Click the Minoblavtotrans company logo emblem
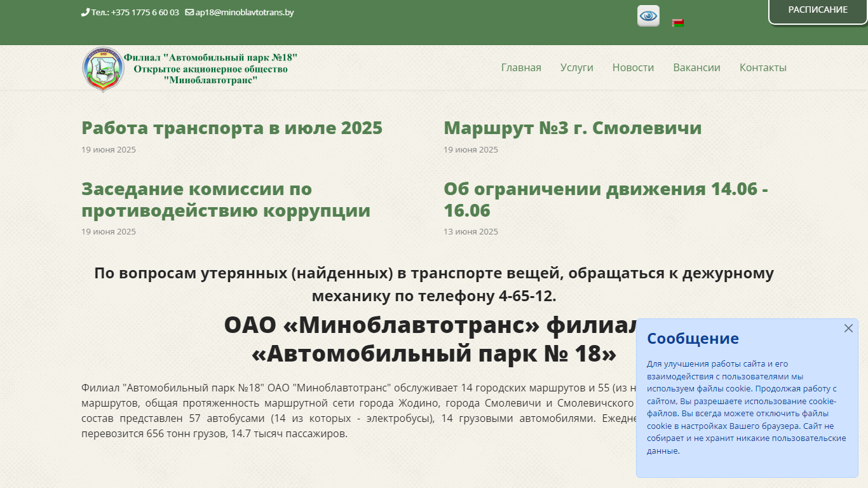The height and width of the screenshot is (488, 868). pos(103,69)
